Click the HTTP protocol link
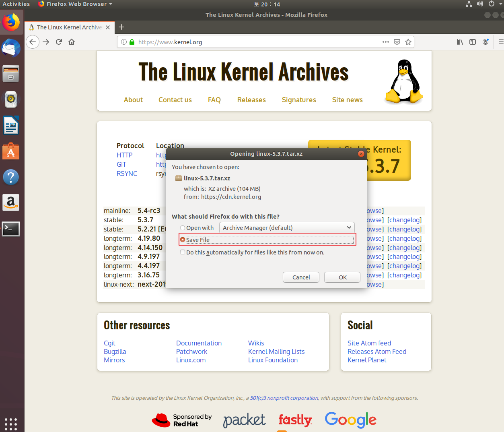 [x=125, y=155]
